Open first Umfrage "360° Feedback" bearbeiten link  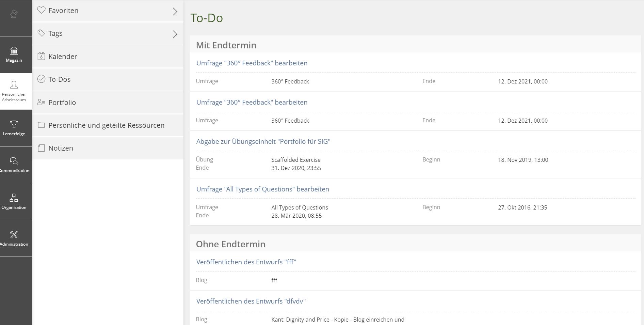(x=252, y=63)
